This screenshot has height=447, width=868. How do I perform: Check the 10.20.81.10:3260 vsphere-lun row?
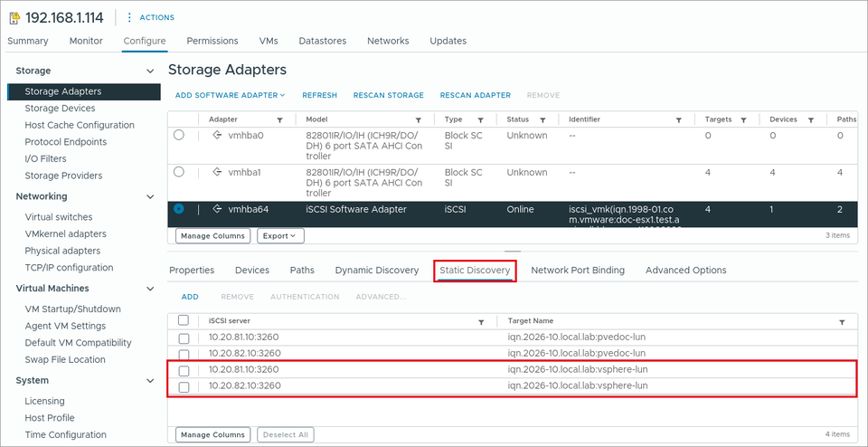click(x=184, y=370)
